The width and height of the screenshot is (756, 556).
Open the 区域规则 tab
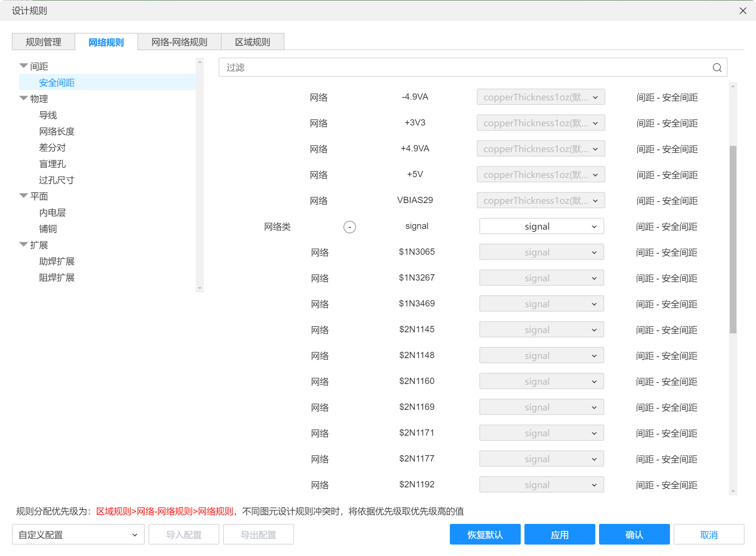coord(252,42)
